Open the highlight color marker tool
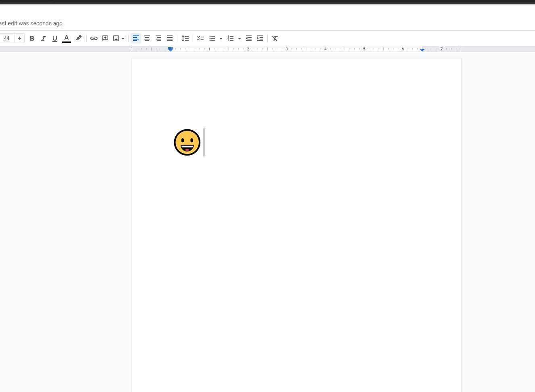535x392 pixels. pos(79,38)
